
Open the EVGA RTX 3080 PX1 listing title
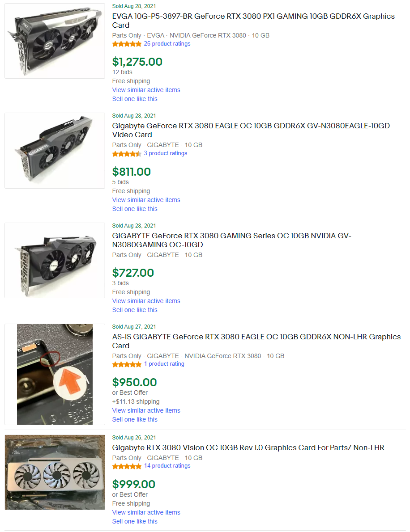pos(253,21)
